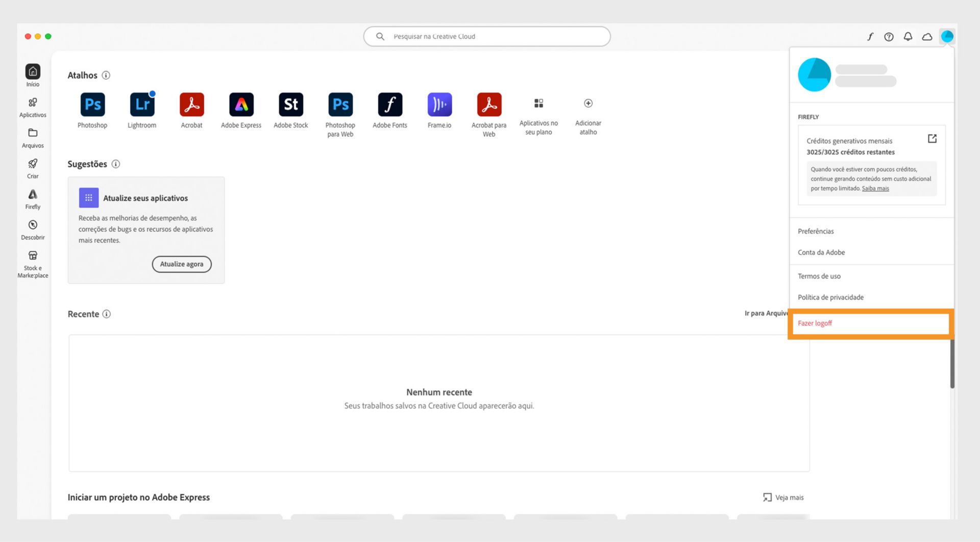980x542 pixels.
Task: Click the Atualize agora button
Action: pos(181,264)
